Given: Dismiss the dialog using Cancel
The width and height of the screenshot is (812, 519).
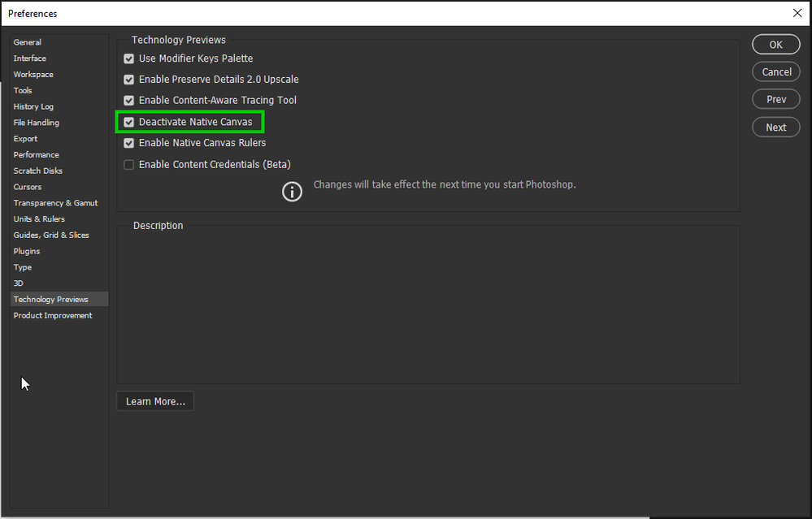Looking at the screenshot, I should (x=775, y=71).
